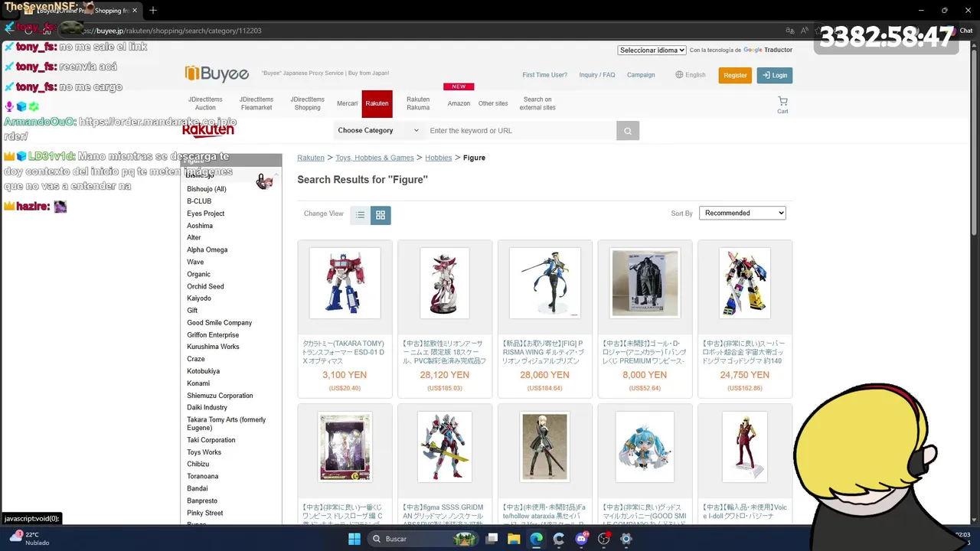This screenshot has width=980, height=551.
Task: Select the JDirectItems Shopping tab
Action: click(x=307, y=103)
